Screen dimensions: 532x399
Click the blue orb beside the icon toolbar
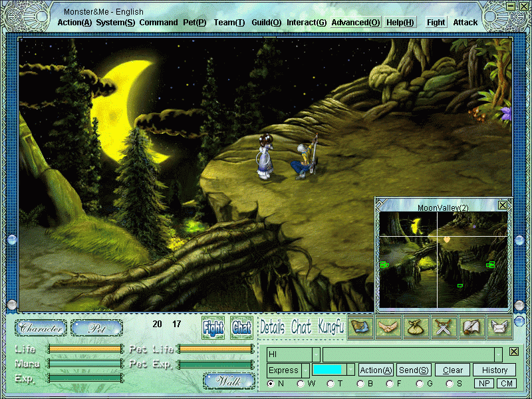519,321
